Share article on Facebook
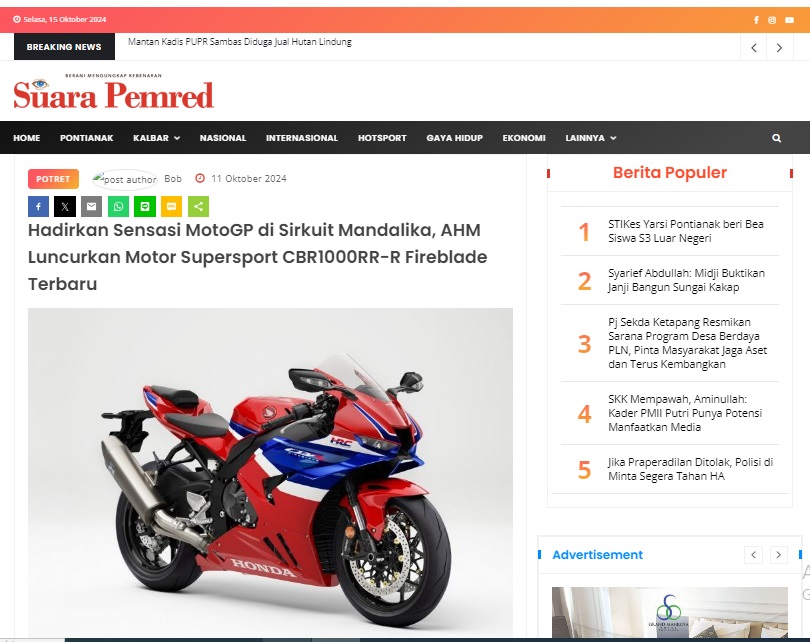 (x=38, y=207)
